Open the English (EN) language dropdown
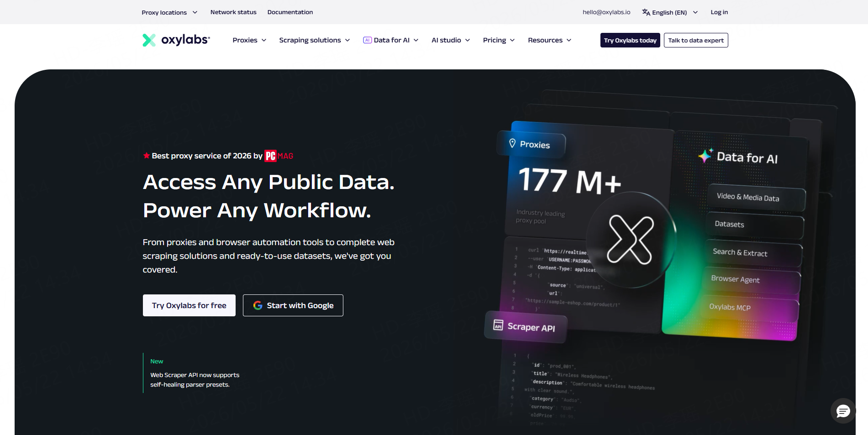 [670, 12]
